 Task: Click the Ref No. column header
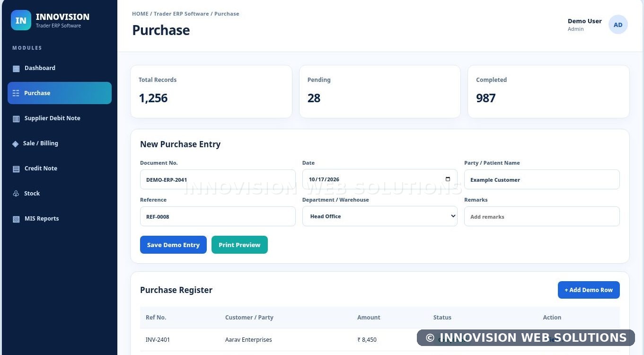tap(156, 318)
